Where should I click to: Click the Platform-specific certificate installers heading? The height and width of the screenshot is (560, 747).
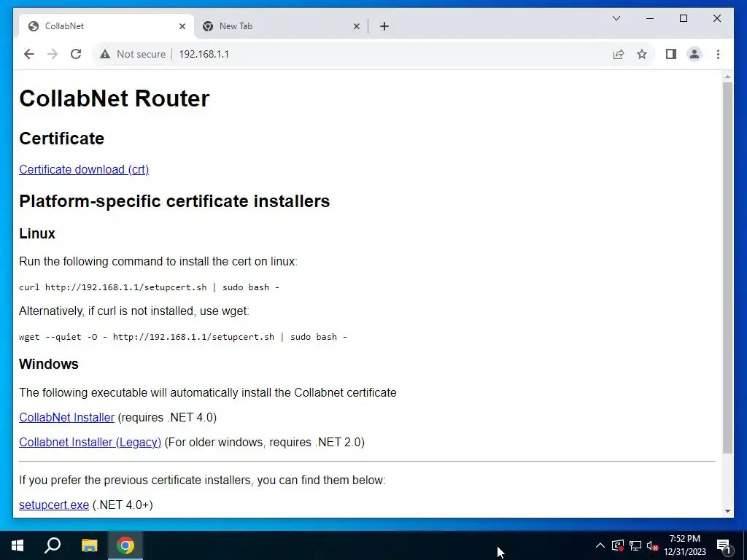[174, 201]
